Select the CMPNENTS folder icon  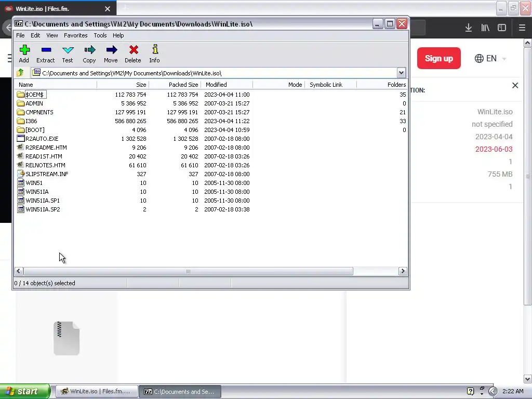tap(20, 112)
